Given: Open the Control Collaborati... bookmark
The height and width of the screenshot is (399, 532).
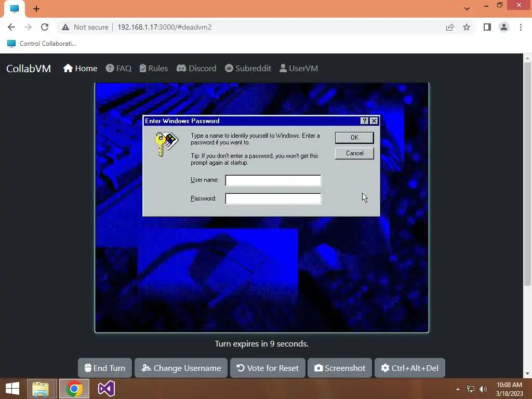Looking at the screenshot, I should [x=42, y=44].
